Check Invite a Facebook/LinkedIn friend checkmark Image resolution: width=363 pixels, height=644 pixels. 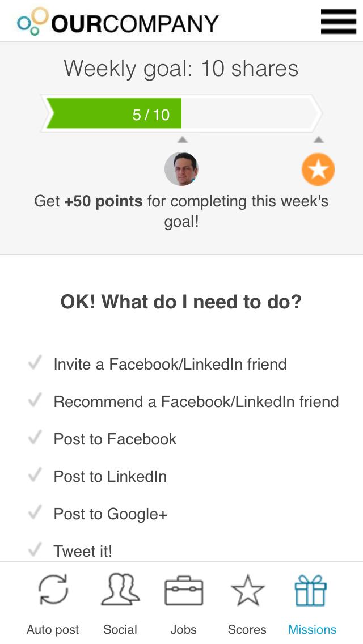35,363
